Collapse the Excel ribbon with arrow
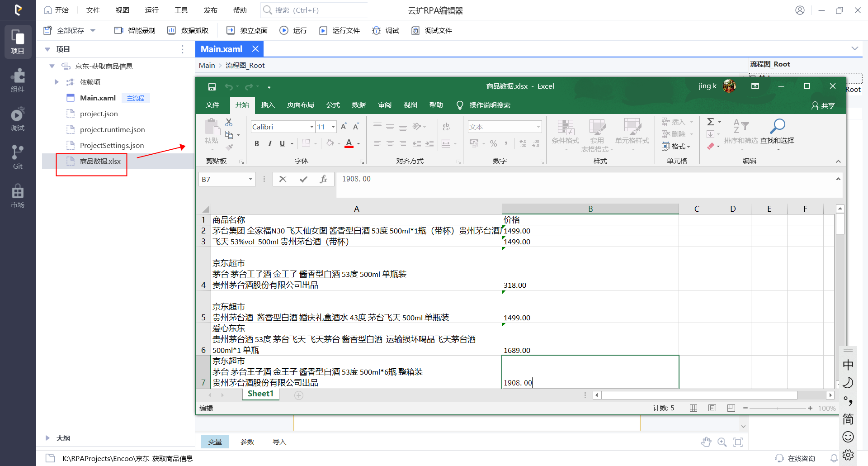868x466 pixels. tap(838, 161)
